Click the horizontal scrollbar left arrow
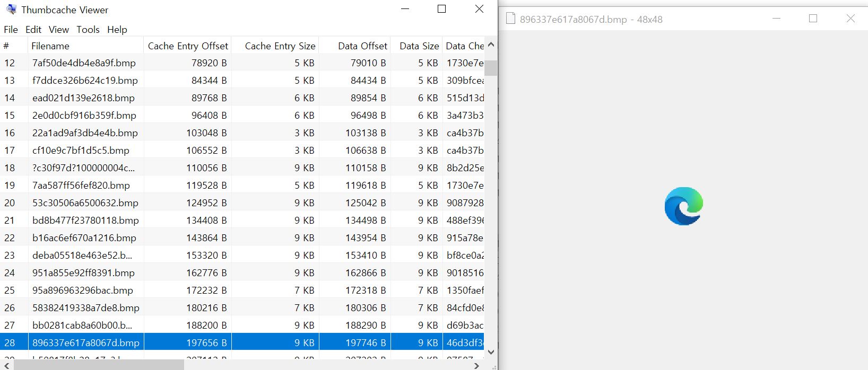Screen dimensions: 868x370 pyautogui.click(x=6, y=365)
